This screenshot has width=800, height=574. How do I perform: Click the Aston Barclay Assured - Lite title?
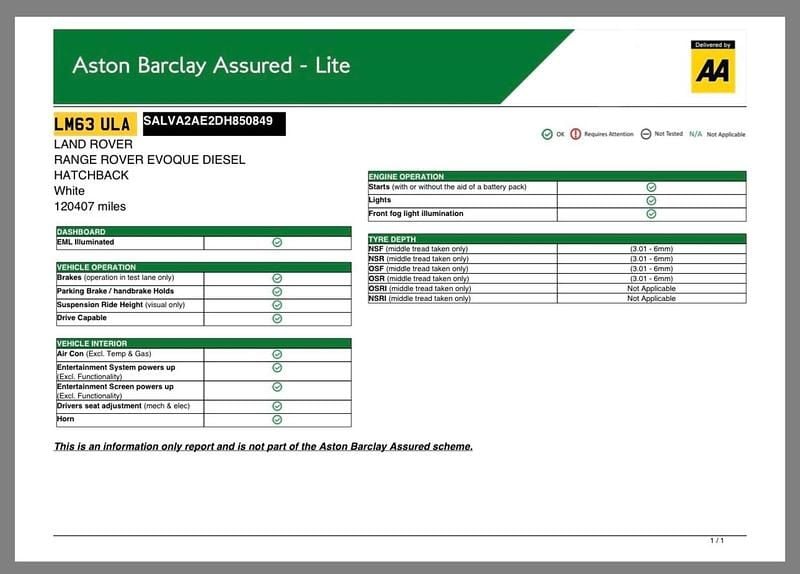211,66
